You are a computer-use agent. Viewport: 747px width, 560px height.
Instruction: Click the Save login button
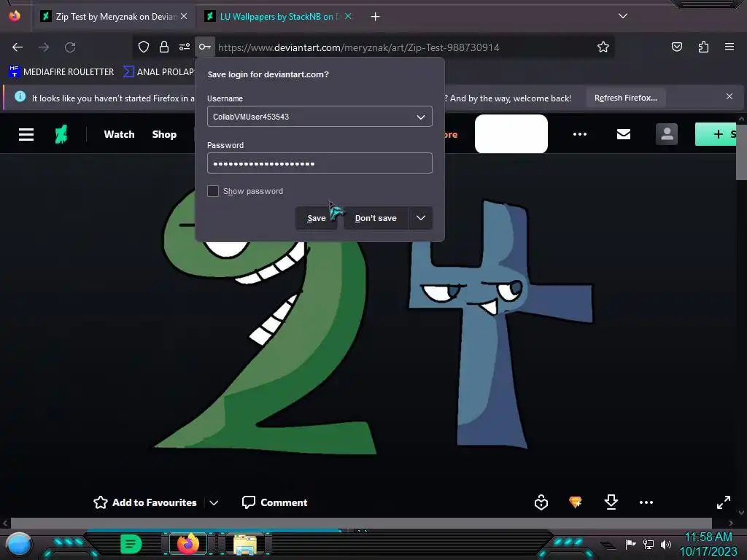(x=316, y=218)
